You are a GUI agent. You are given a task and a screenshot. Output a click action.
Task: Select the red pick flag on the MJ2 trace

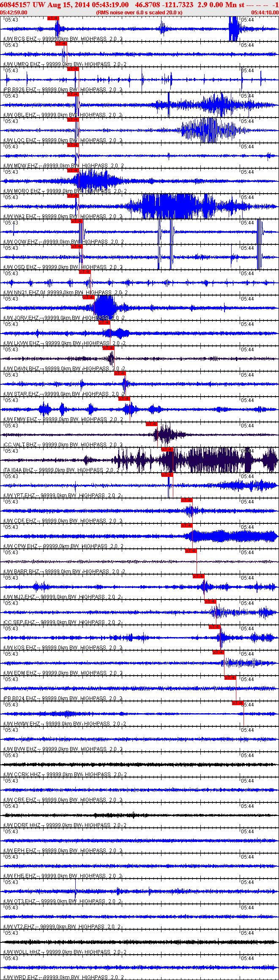tap(199, 576)
